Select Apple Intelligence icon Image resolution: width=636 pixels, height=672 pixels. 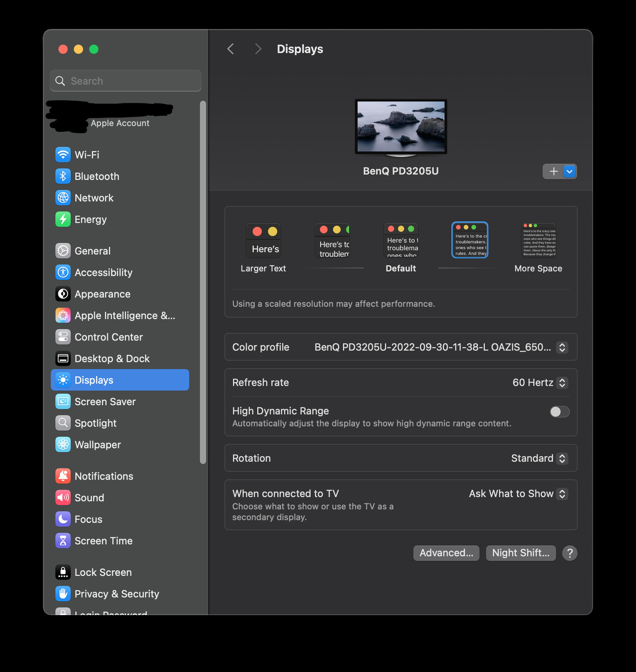click(x=63, y=315)
